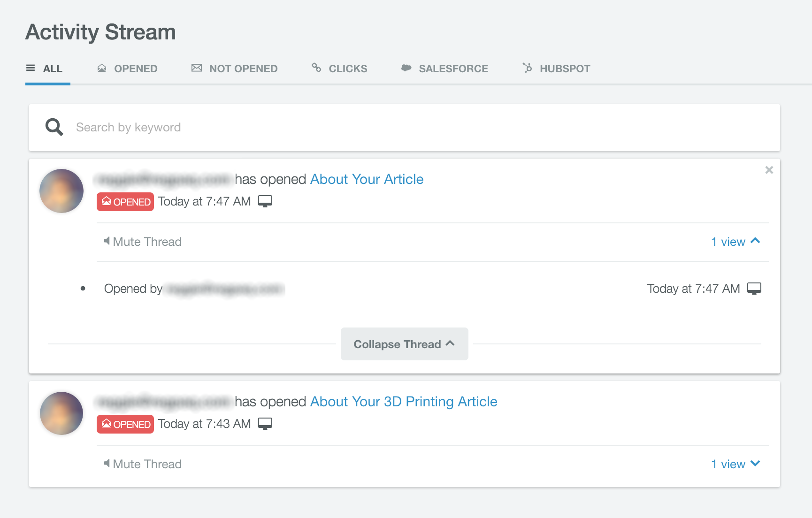Click Today at 7:47 AM in Opened by row
Image resolution: width=812 pixels, height=518 pixels.
point(694,289)
